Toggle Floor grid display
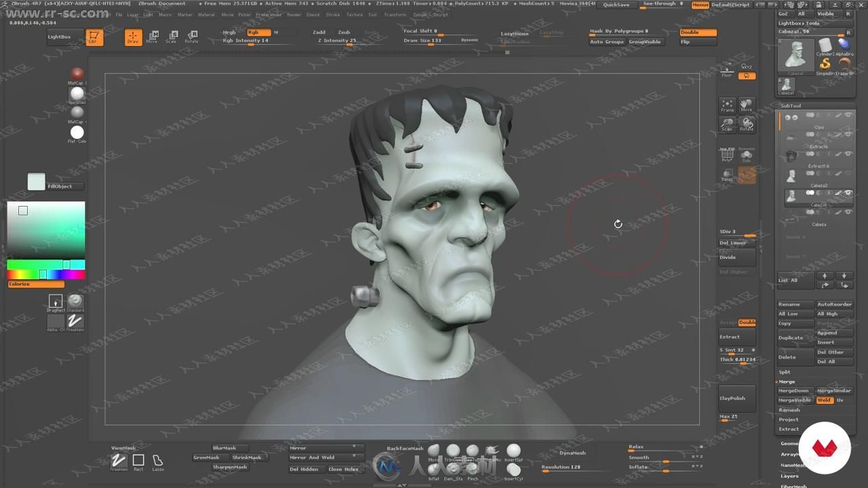 (x=727, y=71)
